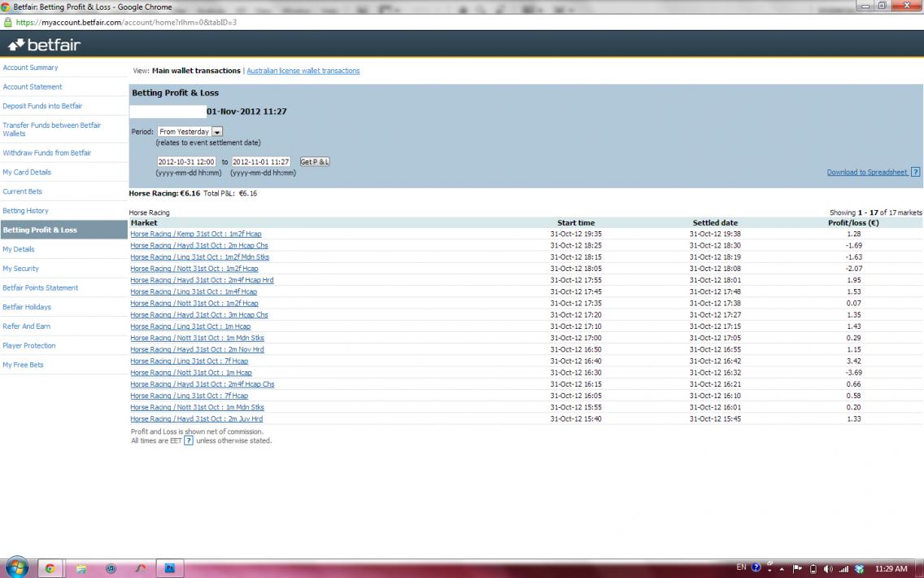
Task: Click the battery power tray icon
Action: [x=813, y=569]
